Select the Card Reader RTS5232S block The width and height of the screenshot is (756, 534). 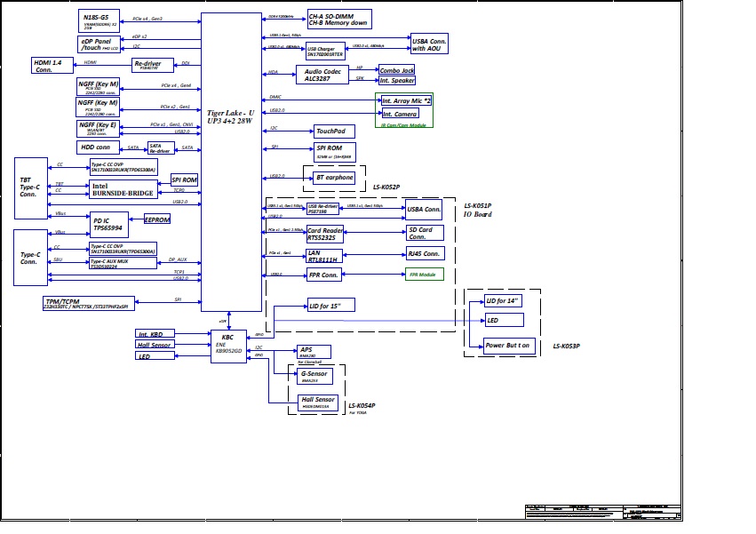coord(325,234)
